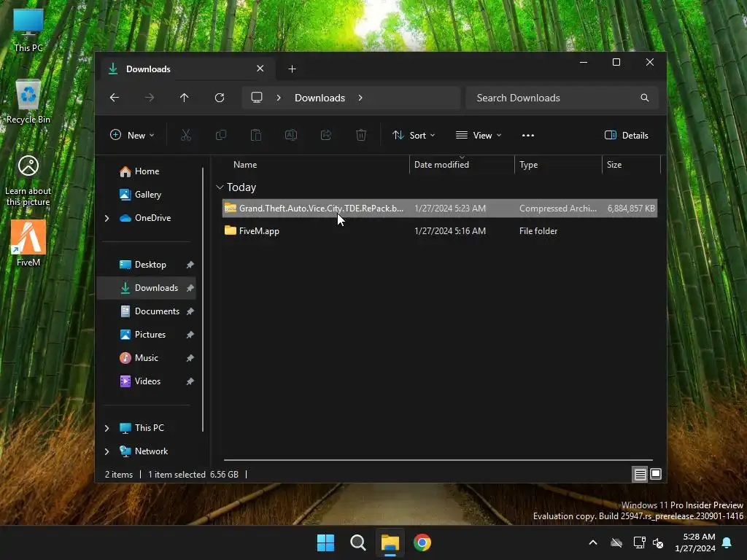This screenshot has width=747, height=560.
Task: Launch Google Chrome from taskbar
Action: [422, 542]
